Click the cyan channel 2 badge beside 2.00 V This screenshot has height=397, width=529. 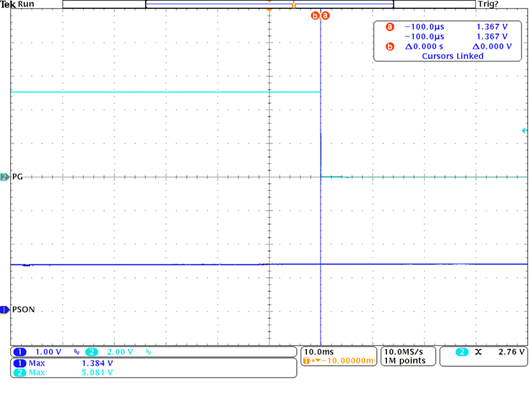point(91,352)
